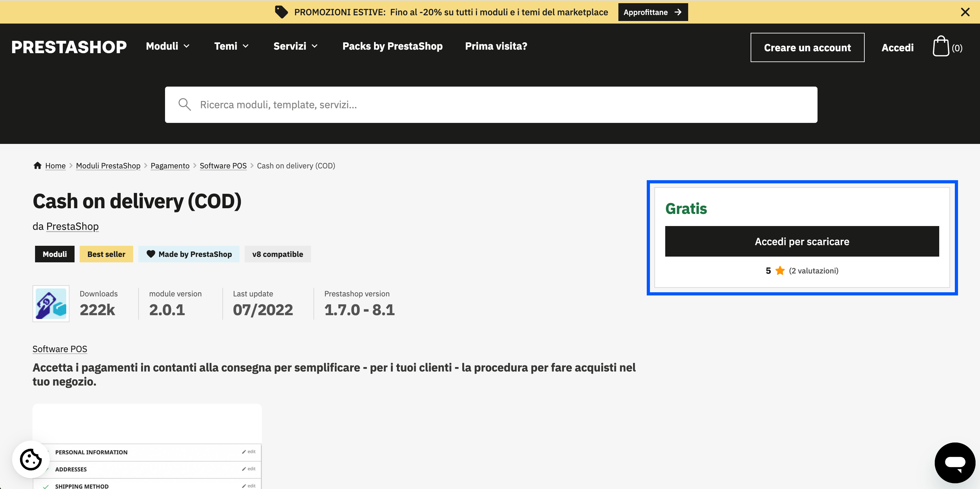Click Accedi per scaricare button
This screenshot has height=489, width=980.
[x=802, y=241]
